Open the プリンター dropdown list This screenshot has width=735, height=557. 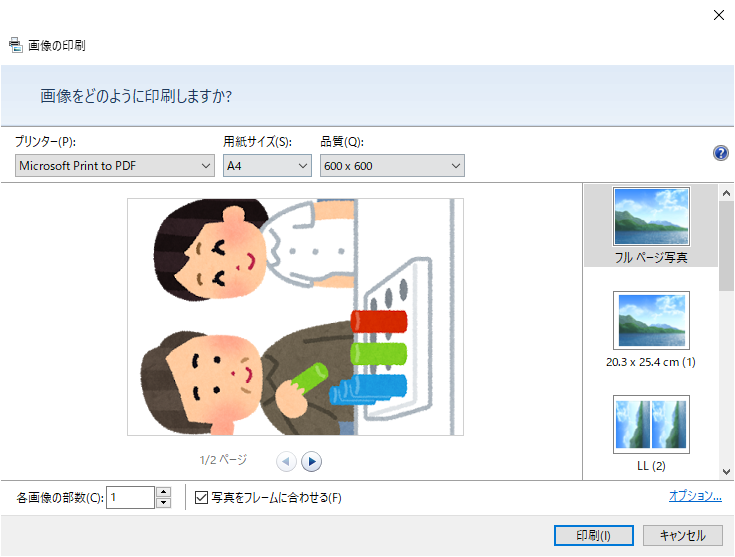115,165
